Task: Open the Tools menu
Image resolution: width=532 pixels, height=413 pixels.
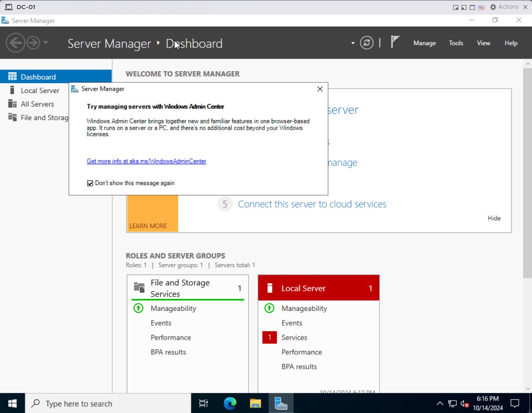Action: [x=456, y=43]
